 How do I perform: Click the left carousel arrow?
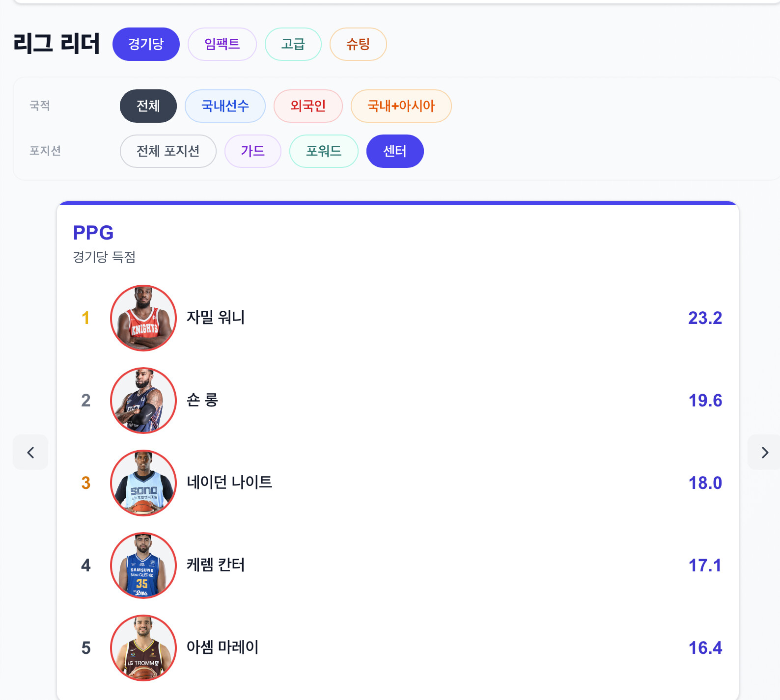pos(30,452)
